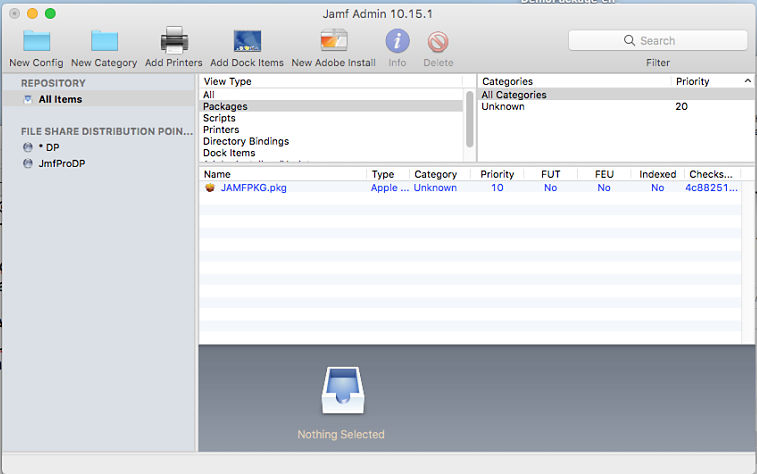Sort package list by FUT header

tap(550, 174)
